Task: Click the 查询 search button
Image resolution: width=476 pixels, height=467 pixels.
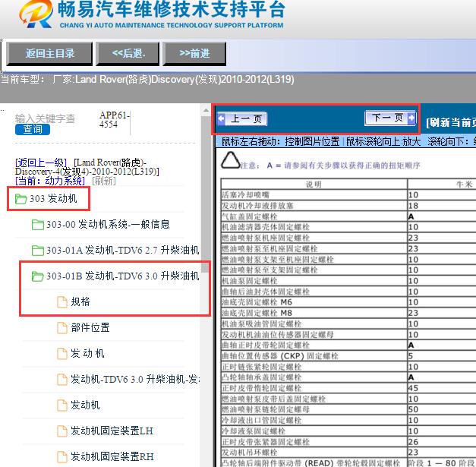Action: 33,129
